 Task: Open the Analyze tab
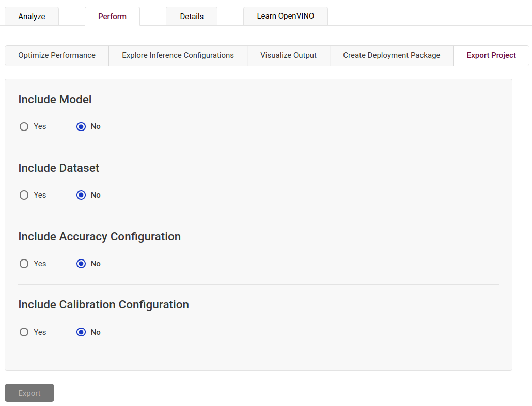tap(32, 17)
